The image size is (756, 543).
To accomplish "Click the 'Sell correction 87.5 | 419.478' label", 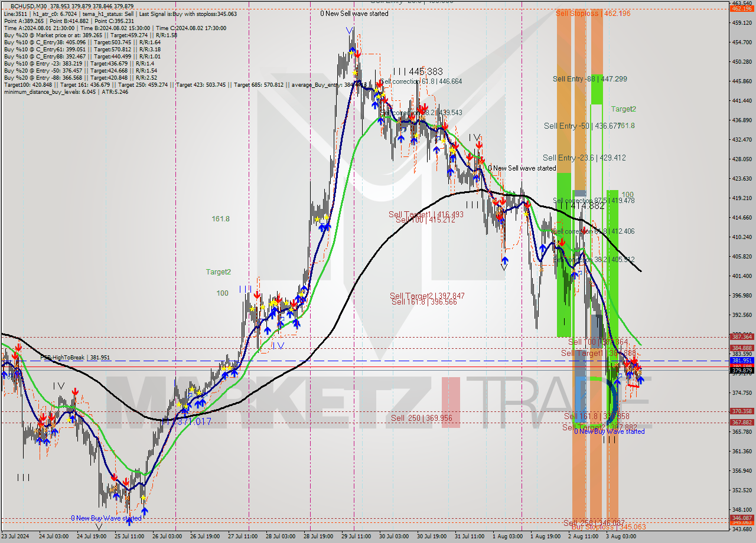I will (594, 201).
